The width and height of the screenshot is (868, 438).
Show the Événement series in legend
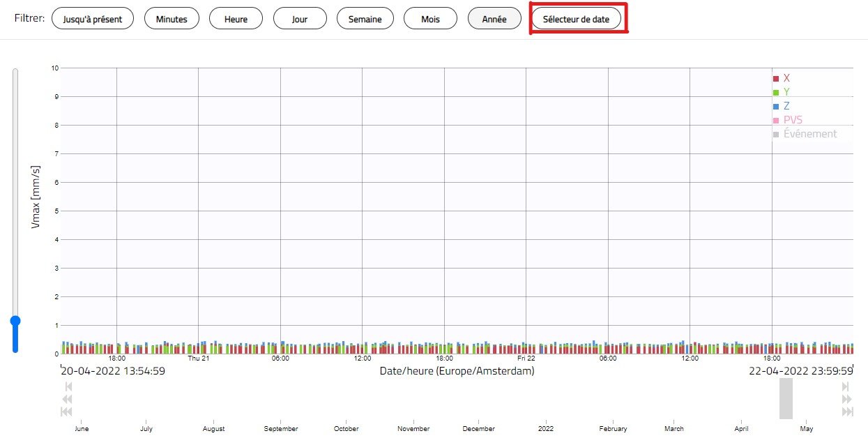point(805,134)
